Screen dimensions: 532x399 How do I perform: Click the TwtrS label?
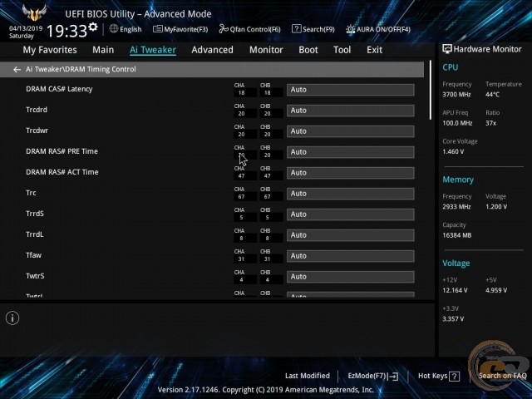[35, 276]
